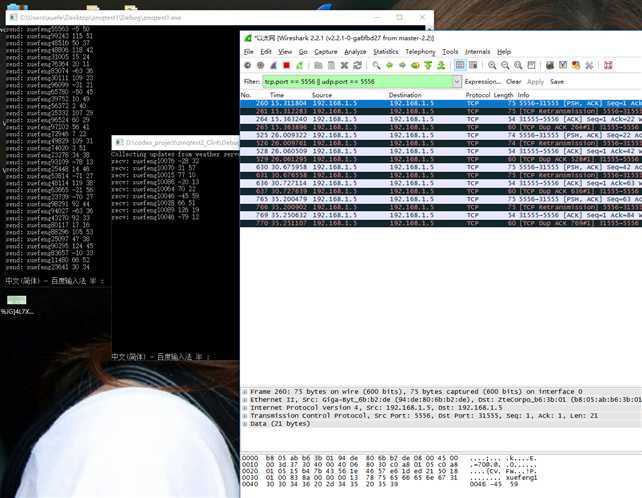
Task: Click into the display filter field
Action: [x=358, y=82]
